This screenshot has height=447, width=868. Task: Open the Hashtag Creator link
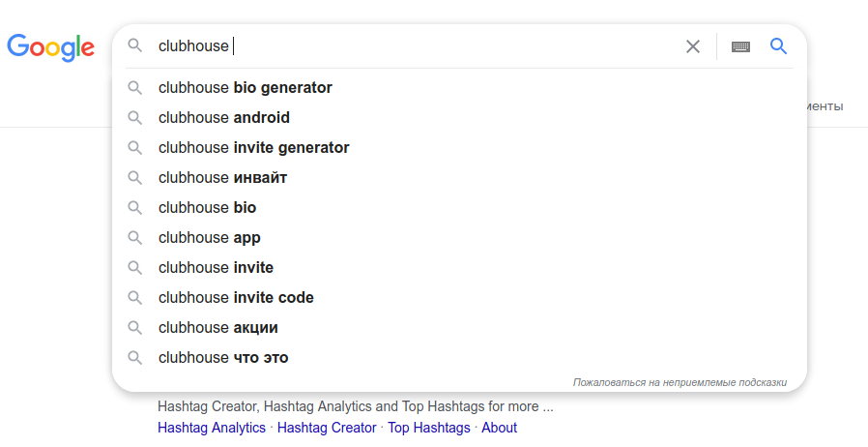pyautogui.click(x=327, y=428)
